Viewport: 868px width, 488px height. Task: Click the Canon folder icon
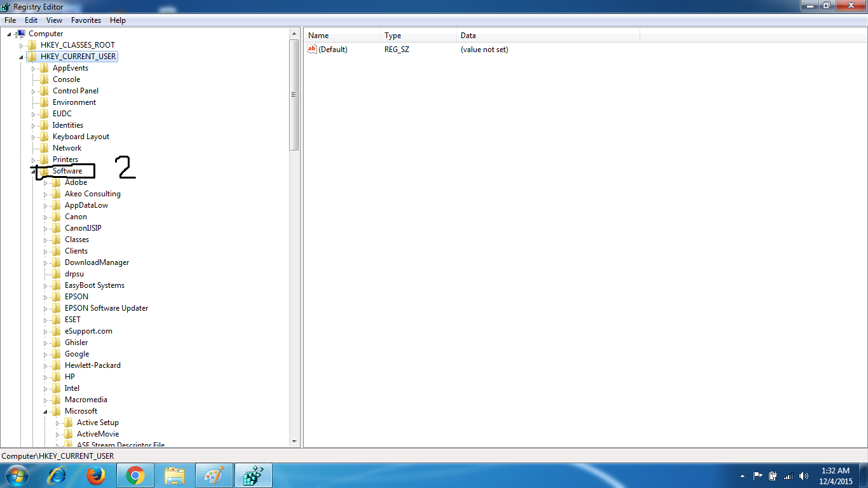(x=56, y=217)
